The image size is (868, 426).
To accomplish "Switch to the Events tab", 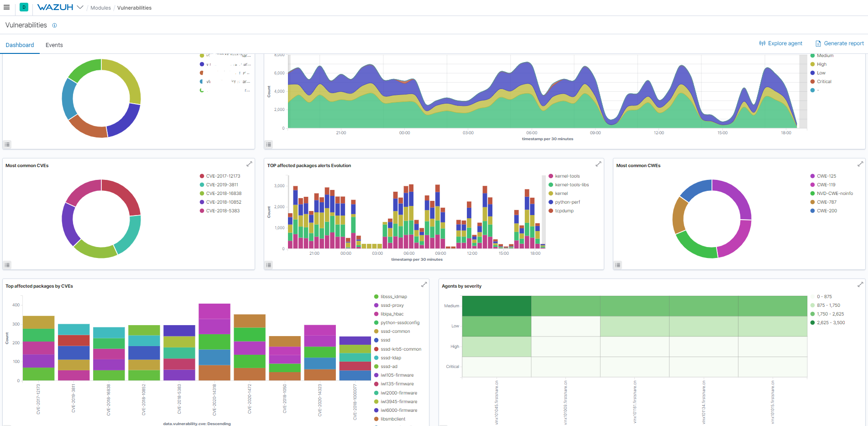I will (x=54, y=45).
